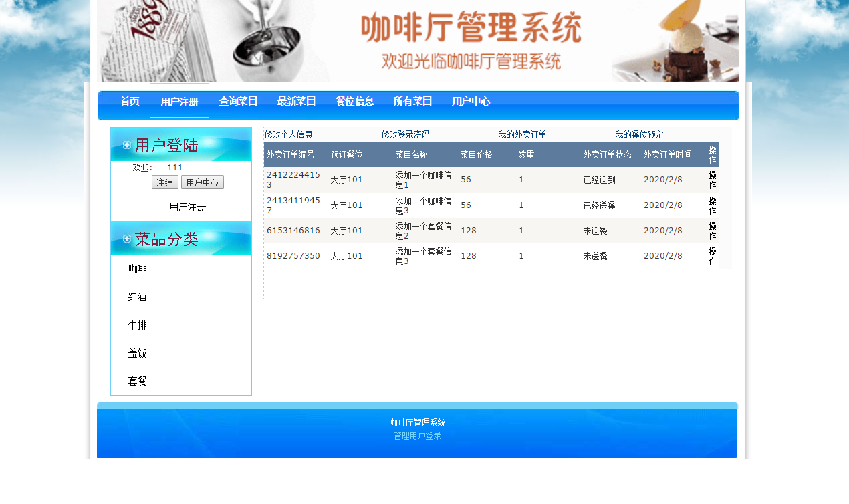849x504 pixels.
Task: Open 修改个人信息 link
Action: click(x=289, y=134)
